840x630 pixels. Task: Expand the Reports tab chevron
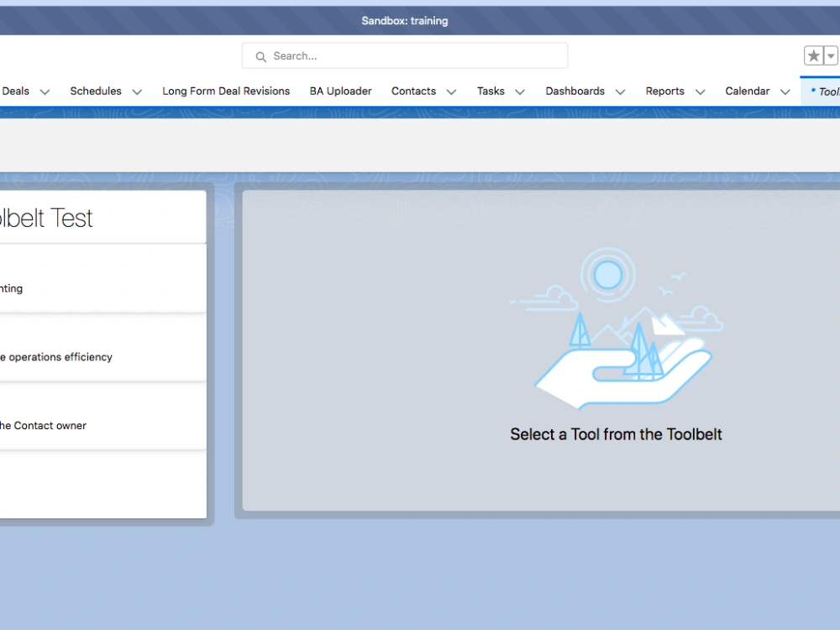point(701,92)
